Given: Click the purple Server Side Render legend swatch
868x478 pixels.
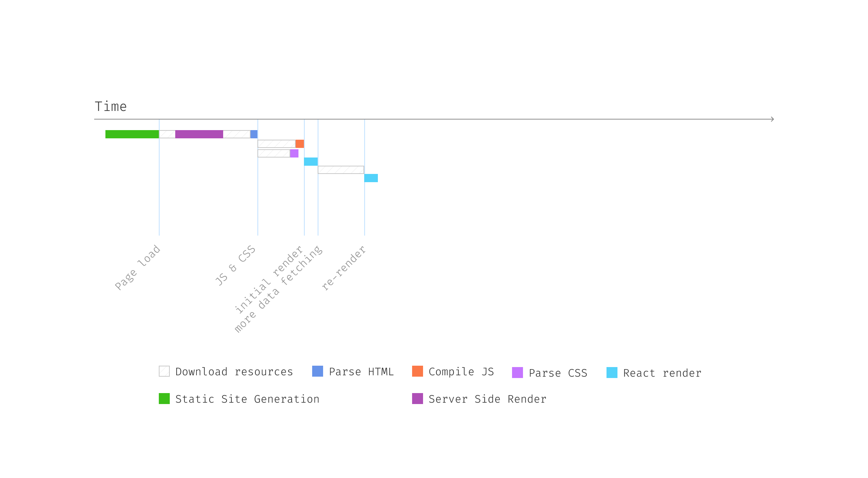Looking at the screenshot, I should coord(417,399).
